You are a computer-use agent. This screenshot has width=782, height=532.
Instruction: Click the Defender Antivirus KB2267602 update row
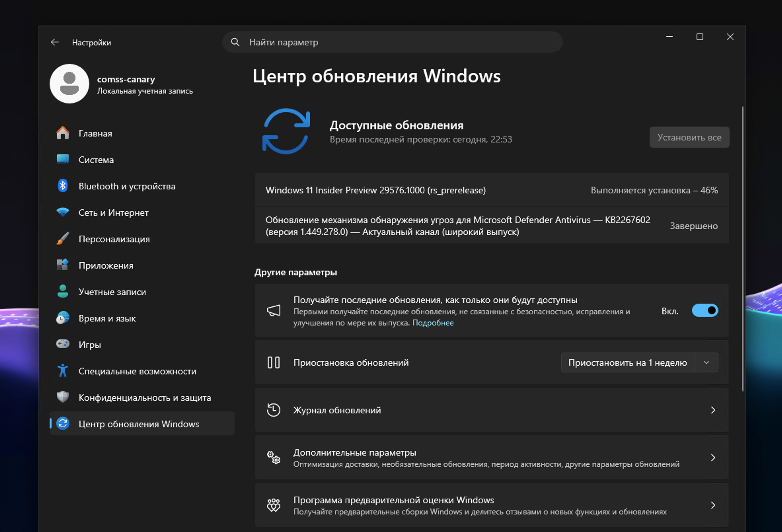click(492, 225)
